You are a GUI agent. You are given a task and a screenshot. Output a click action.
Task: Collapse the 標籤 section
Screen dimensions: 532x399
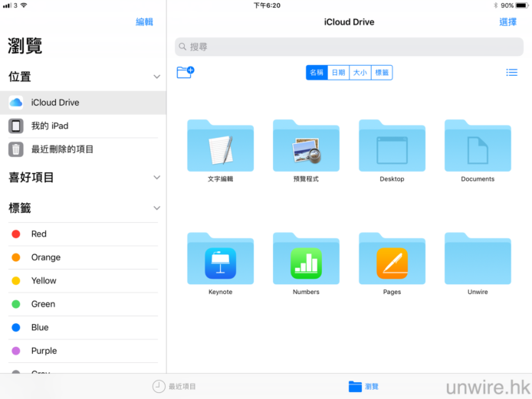156,208
